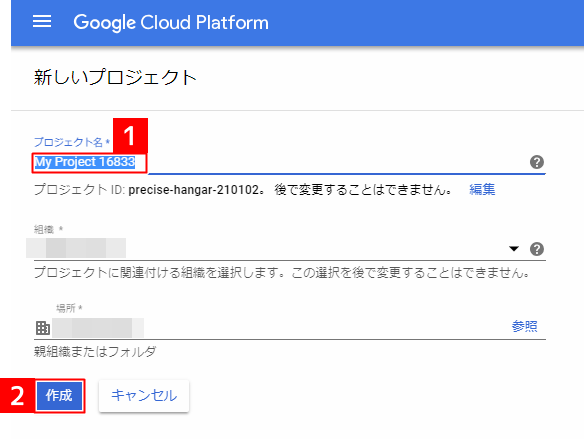Open the hamburger navigation menu

pos(42,22)
